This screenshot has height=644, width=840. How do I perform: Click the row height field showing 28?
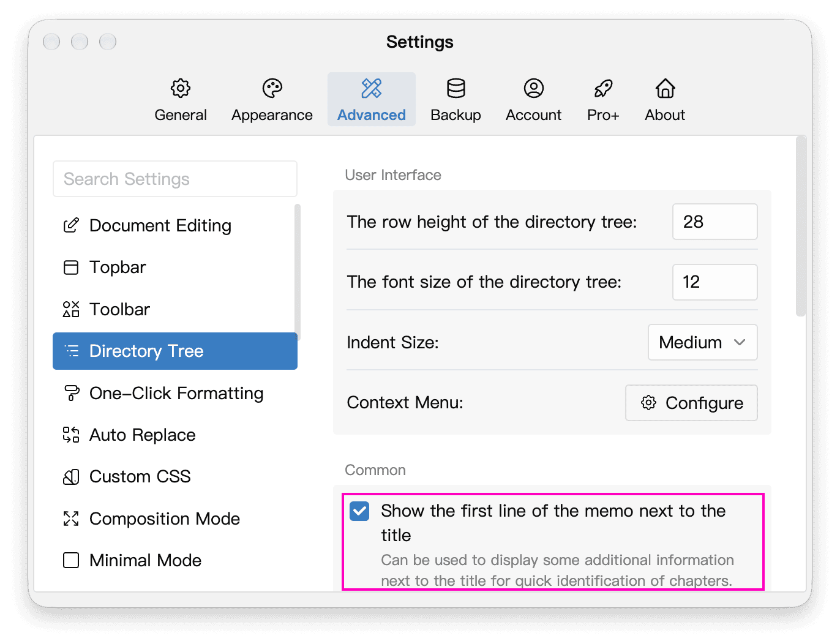[x=715, y=222]
